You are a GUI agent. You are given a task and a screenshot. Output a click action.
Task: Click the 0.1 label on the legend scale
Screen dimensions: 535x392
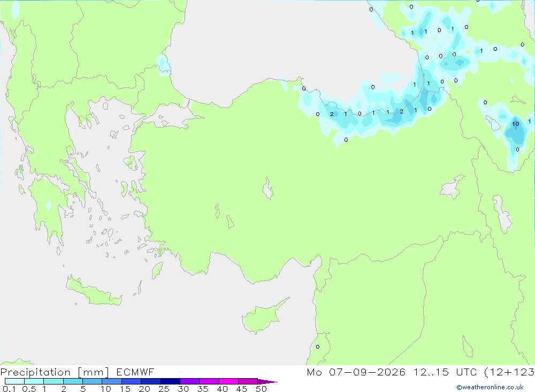point(9,389)
